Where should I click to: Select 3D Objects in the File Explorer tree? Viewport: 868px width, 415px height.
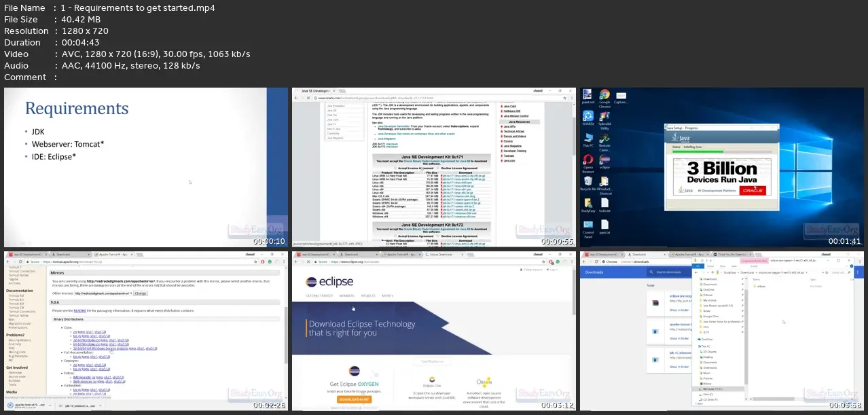(x=708, y=352)
